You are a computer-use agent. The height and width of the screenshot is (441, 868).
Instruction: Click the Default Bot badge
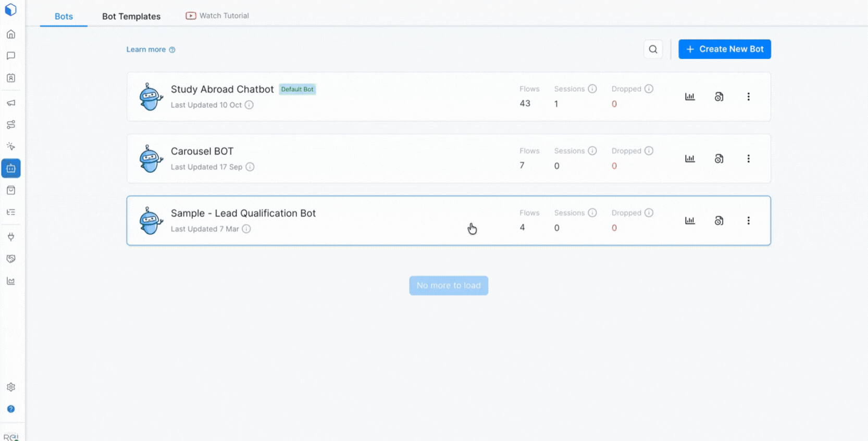tap(297, 89)
